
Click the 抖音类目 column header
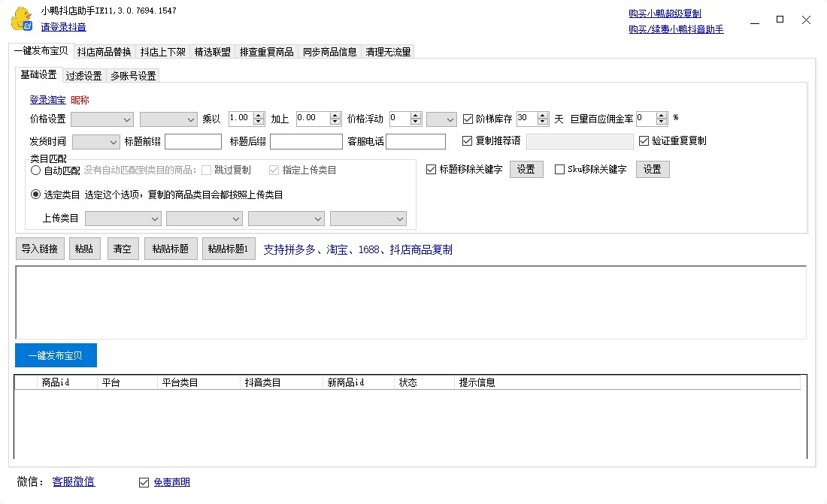pos(281,383)
